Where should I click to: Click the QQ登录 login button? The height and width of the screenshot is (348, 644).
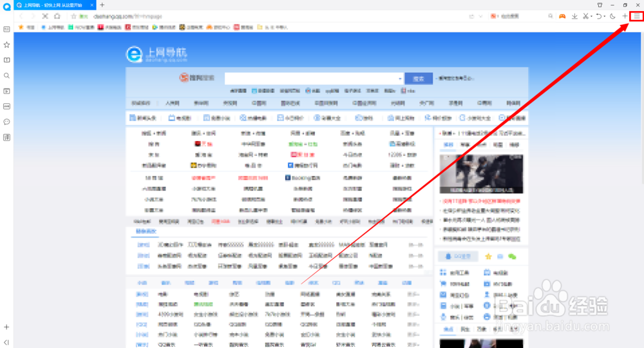458,256
